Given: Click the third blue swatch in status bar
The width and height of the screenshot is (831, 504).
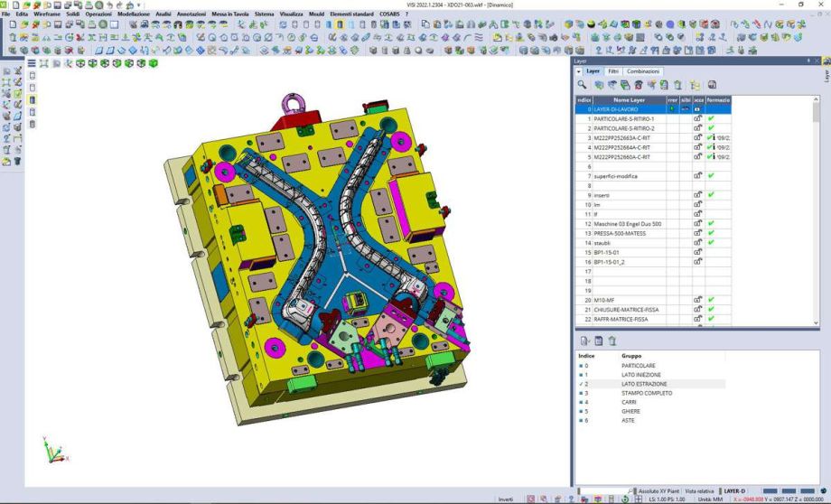Looking at the screenshot, I should point(808,491).
